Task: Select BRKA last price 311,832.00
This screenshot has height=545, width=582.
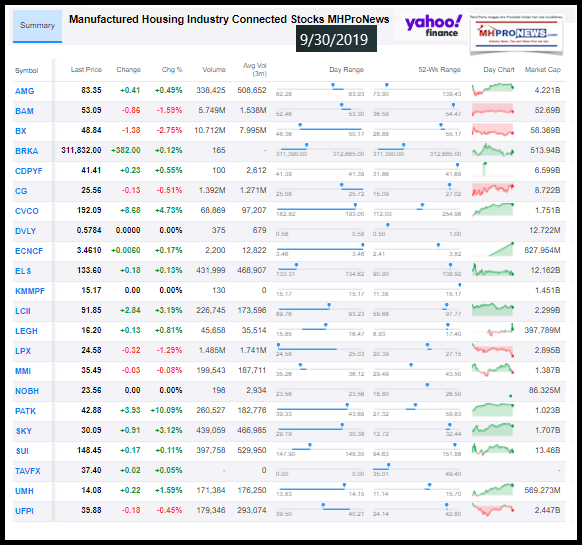Action: [81, 150]
